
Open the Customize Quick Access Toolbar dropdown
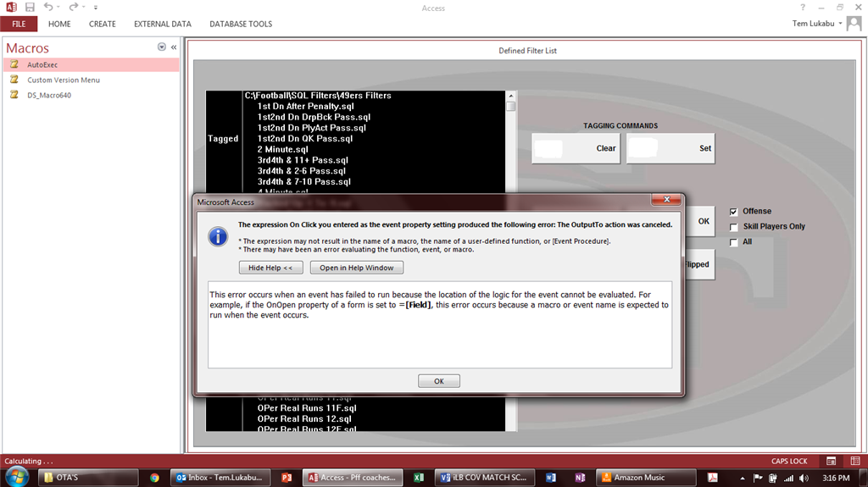(x=96, y=8)
